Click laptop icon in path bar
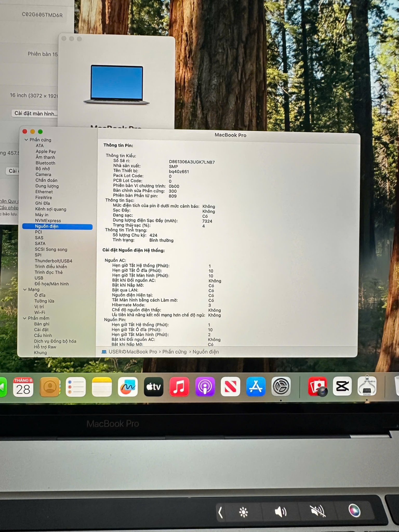Viewport: 399px width, 532px height. [104, 352]
